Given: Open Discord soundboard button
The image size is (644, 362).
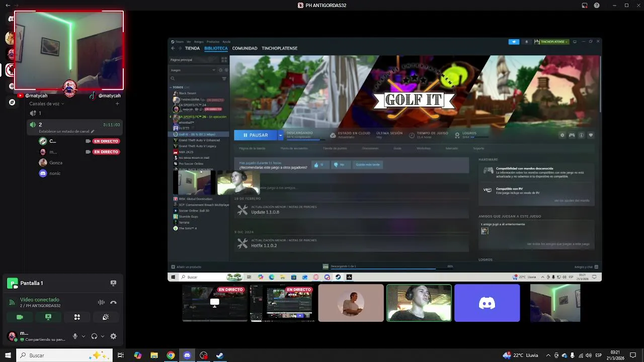Looking at the screenshot, I should [106, 317].
